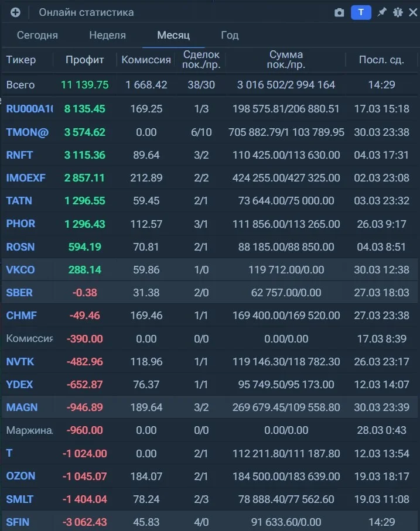Viewport: 420px width, 531px height.
Task: Open the IMOEXF ticker
Action: [x=26, y=178]
